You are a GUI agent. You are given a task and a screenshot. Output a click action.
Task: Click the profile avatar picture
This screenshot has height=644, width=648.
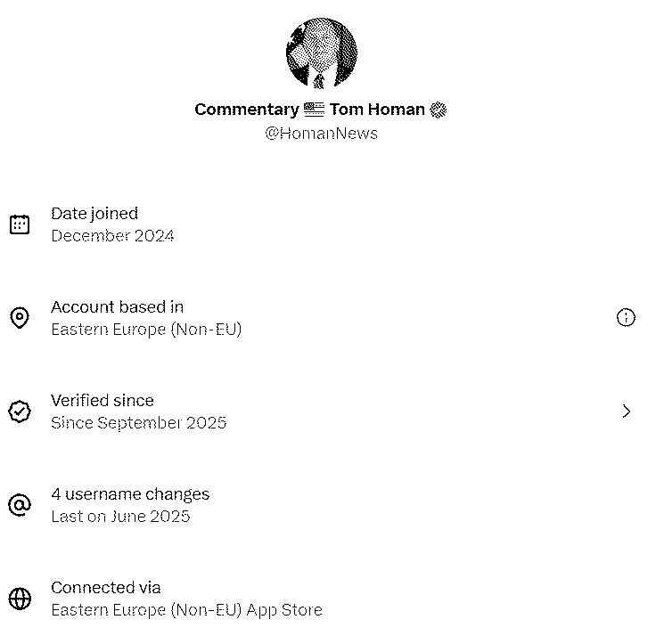point(322,53)
